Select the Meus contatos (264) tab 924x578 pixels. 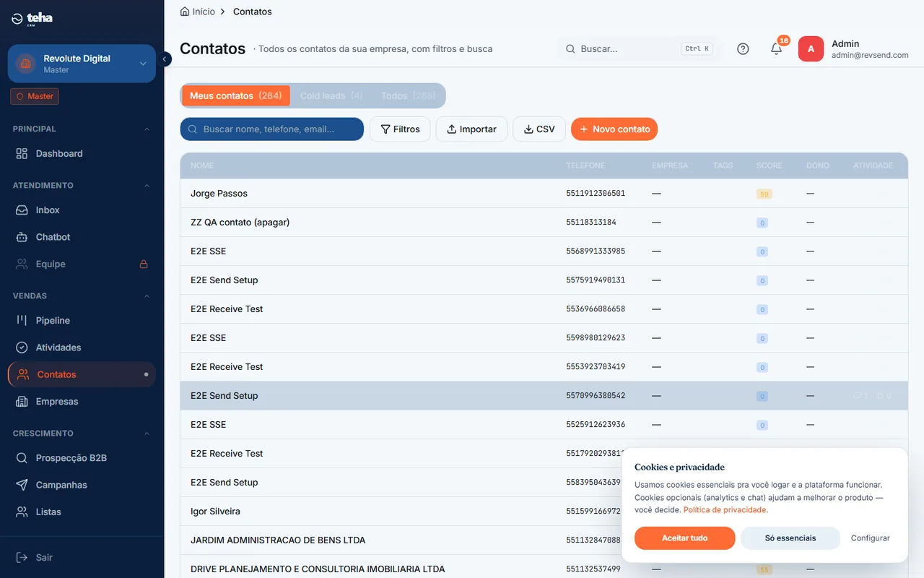pyautogui.click(x=236, y=95)
